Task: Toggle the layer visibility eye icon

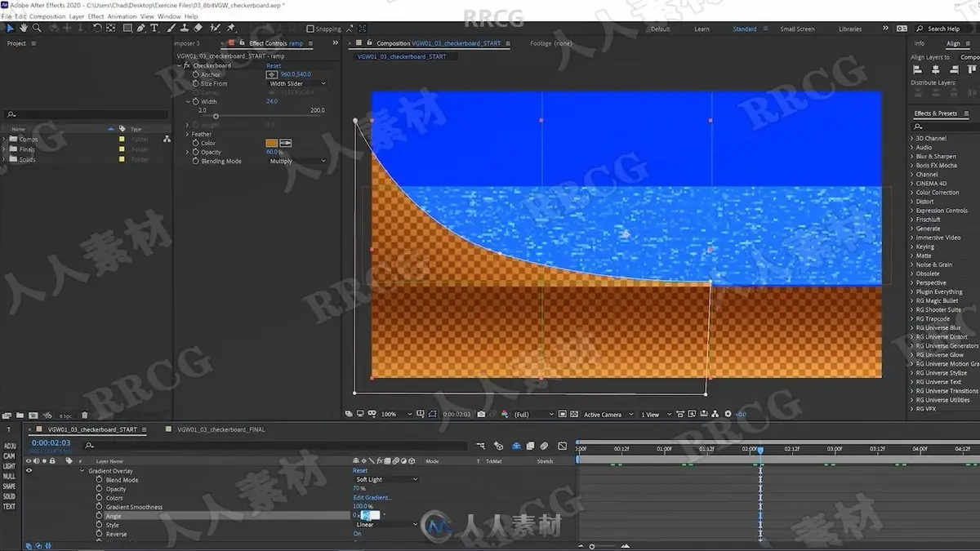Action: coord(29,471)
